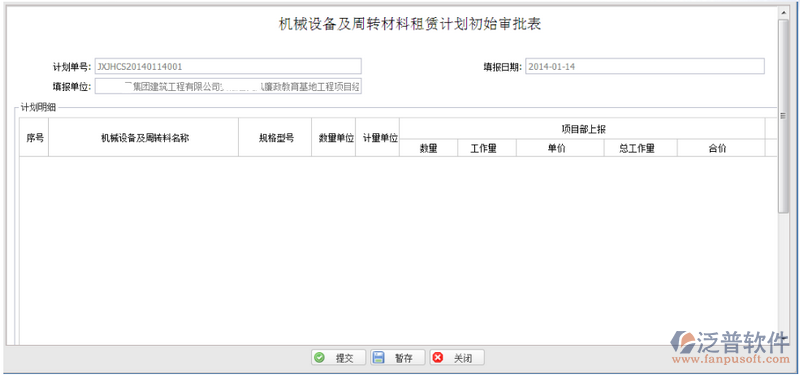Click the floppy disk save icon

(378, 358)
